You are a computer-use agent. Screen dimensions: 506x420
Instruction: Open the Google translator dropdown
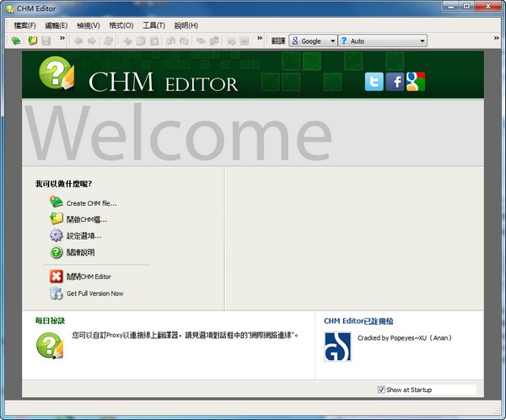[x=313, y=41]
